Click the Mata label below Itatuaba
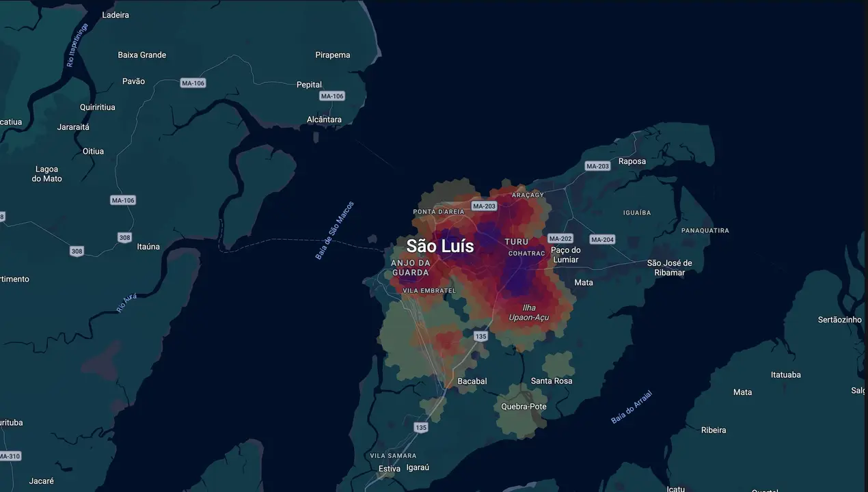The image size is (868, 492). click(x=742, y=392)
